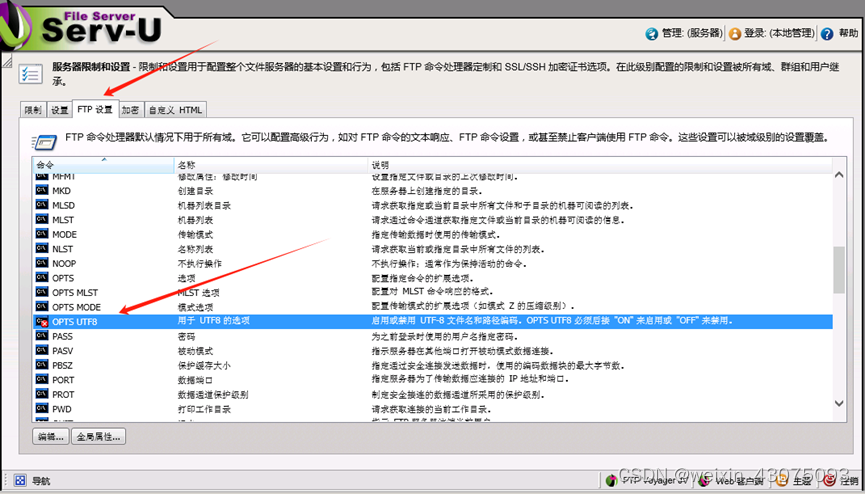The image size is (865, 494).
Task: Switch to the 设置 tab
Action: 60,110
